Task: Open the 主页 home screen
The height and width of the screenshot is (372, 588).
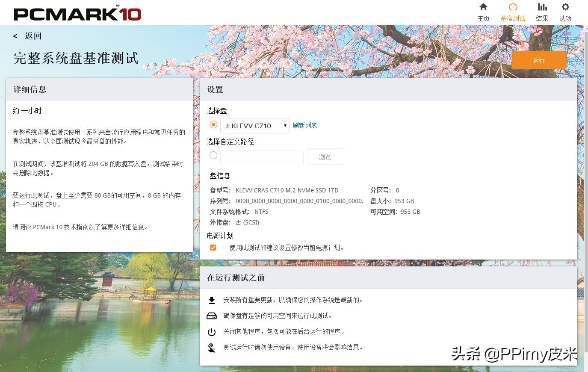Action: tap(483, 12)
